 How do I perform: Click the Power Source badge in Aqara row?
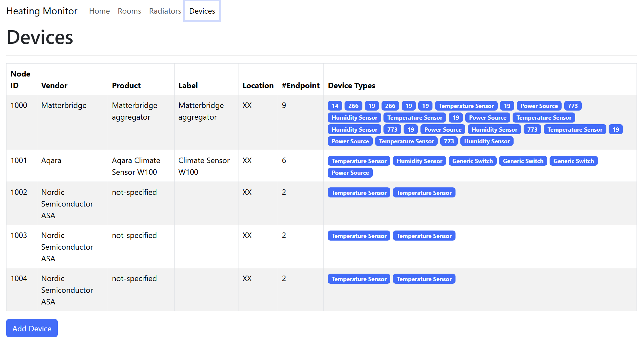pos(350,173)
